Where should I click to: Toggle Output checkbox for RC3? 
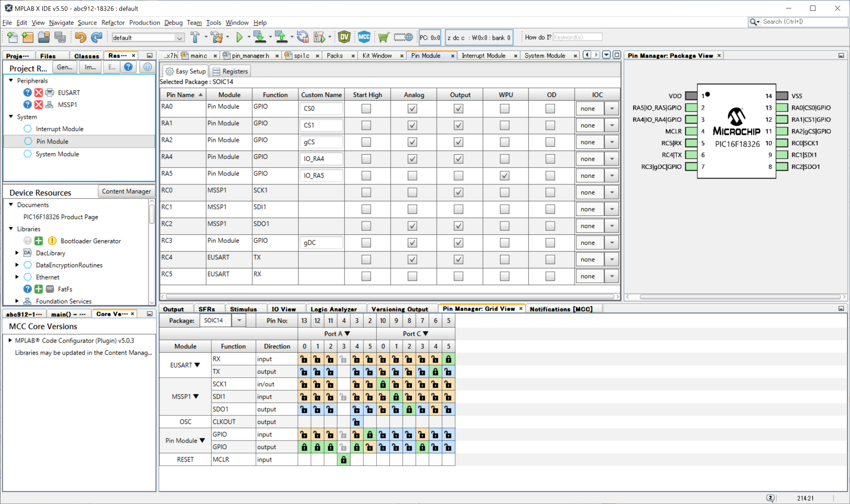click(x=458, y=243)
